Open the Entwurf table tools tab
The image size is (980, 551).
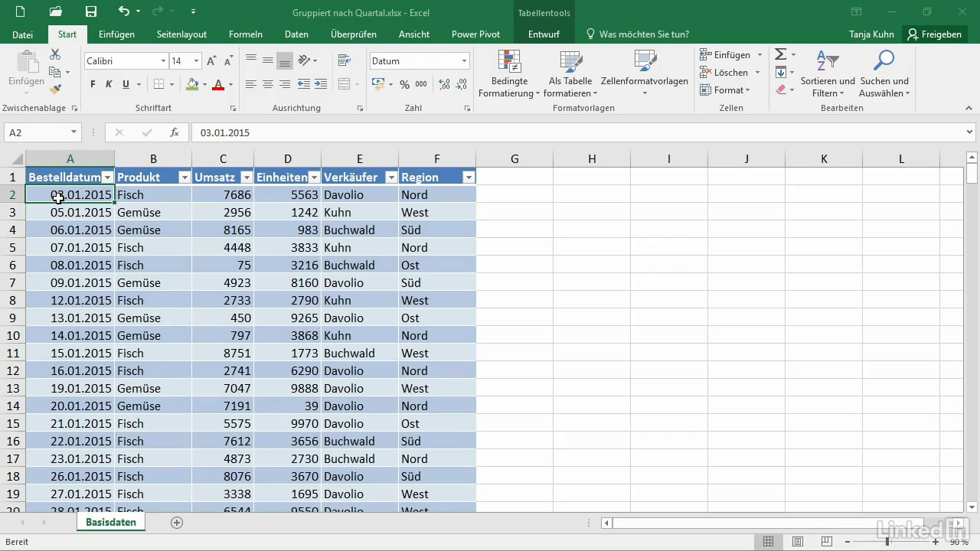pyautogui.click(x=544, y=34)
